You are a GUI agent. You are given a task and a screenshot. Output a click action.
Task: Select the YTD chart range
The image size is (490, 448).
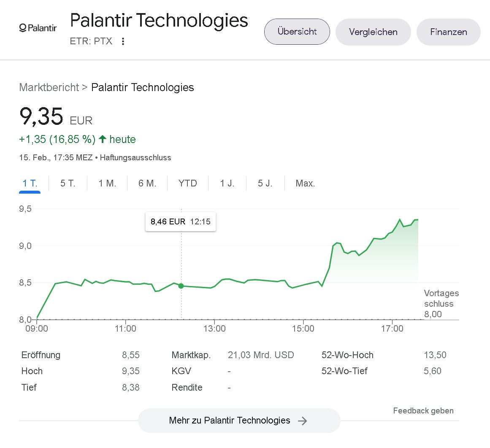tap(187, 184)
